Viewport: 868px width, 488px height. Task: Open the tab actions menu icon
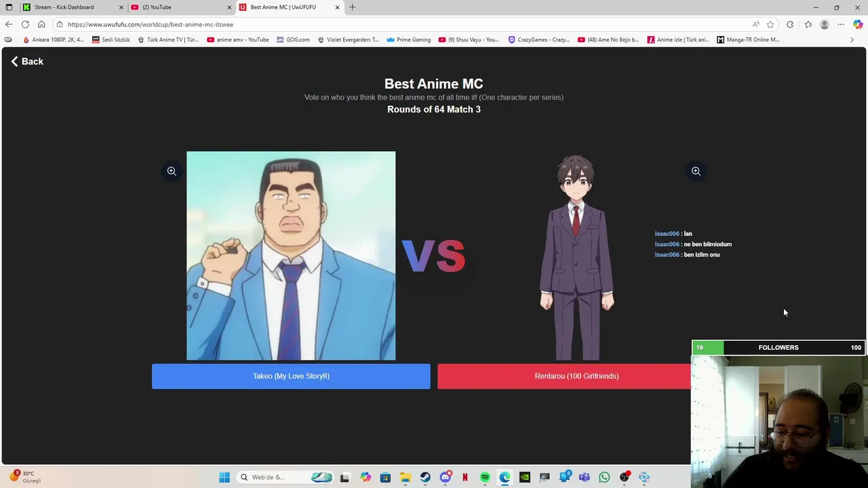(x=9, y=7)
